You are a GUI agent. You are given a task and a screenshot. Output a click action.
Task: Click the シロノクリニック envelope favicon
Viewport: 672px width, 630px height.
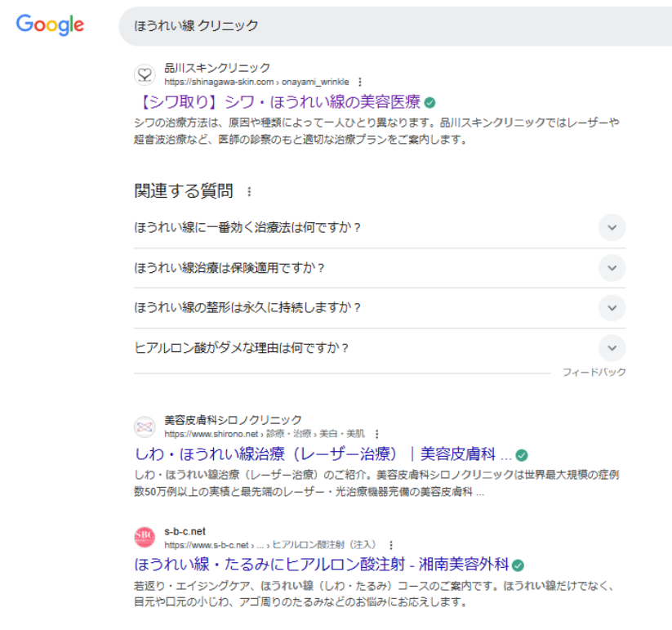[145, 427]
